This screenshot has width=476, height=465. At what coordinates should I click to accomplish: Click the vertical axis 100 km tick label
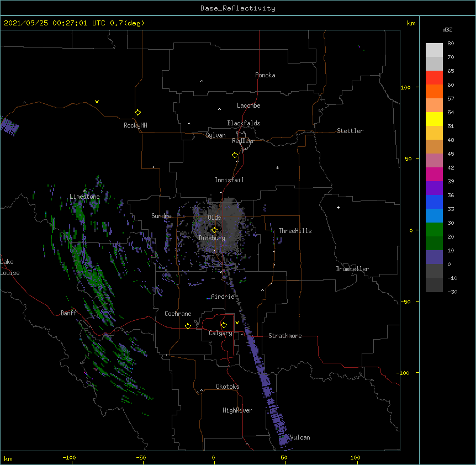[x=405, y=88]
